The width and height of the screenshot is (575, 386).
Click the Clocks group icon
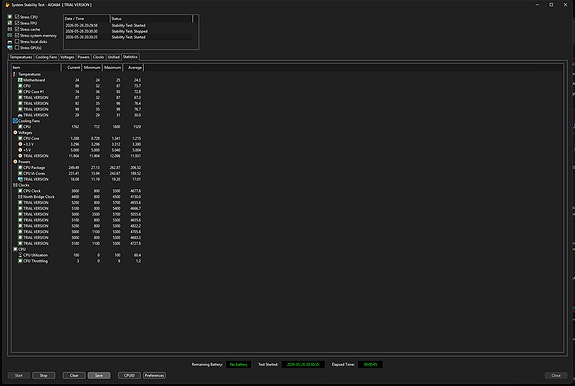(x=15, y=185)
